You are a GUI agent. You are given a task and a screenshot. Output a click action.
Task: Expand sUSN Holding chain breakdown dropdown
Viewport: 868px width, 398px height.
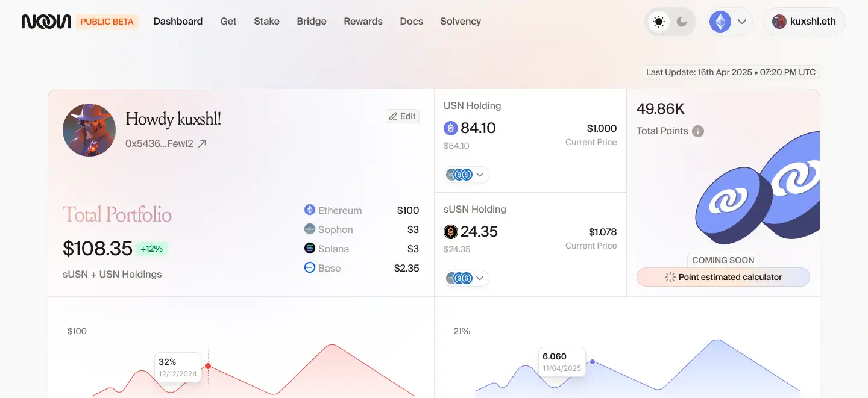[467, 278]
